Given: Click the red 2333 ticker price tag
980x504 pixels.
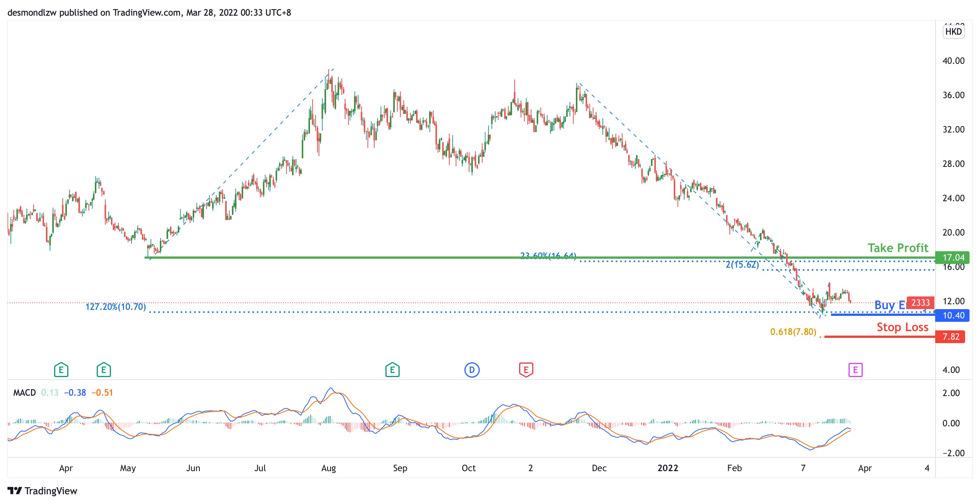Looking at the screenshot, I should pos(920,303).
